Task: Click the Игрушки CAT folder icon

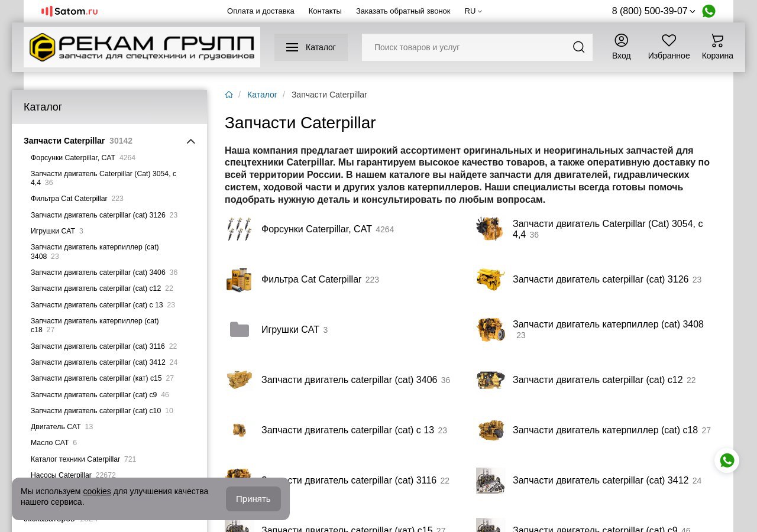Action: point(239,330)
